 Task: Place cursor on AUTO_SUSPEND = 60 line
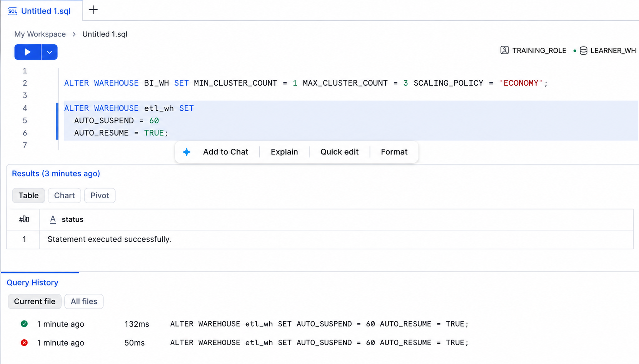click(117, 121)
